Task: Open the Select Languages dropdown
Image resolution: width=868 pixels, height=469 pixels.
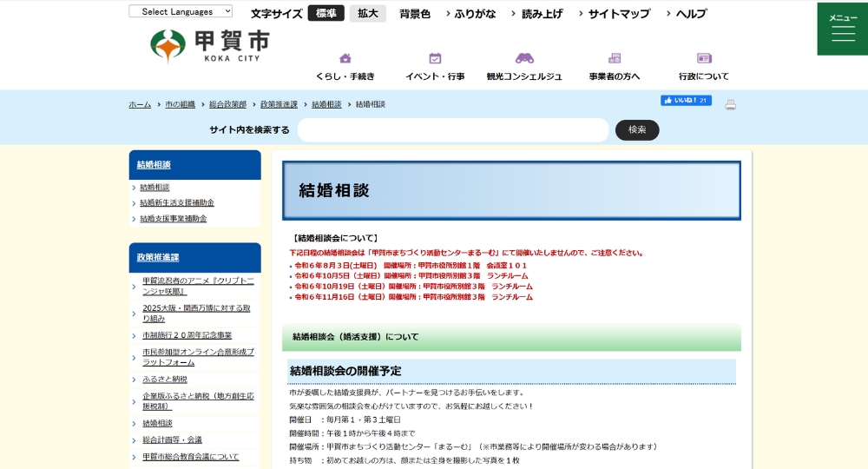Action: pyautogui.click(x=181, y=11)
